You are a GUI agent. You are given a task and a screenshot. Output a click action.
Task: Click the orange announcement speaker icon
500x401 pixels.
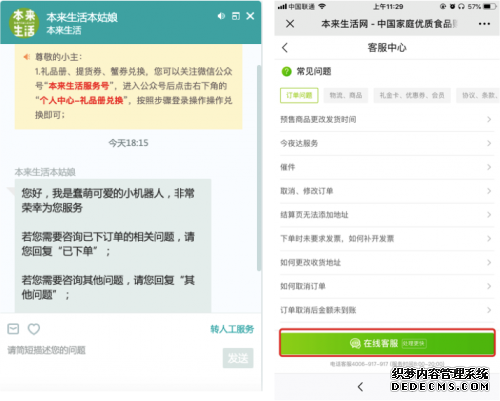coord(27,57)
